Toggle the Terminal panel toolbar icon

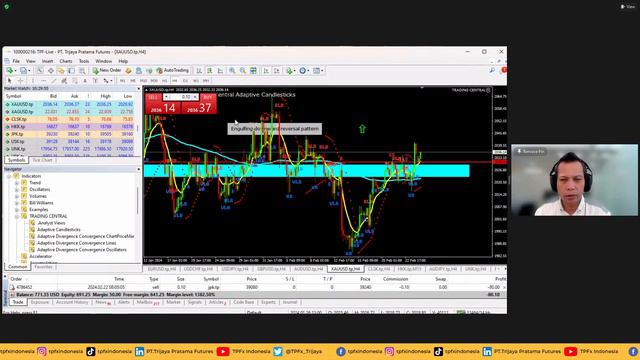point(71,71)
